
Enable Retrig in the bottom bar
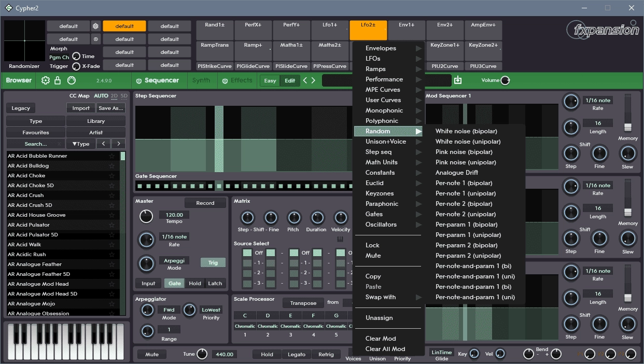326,355
